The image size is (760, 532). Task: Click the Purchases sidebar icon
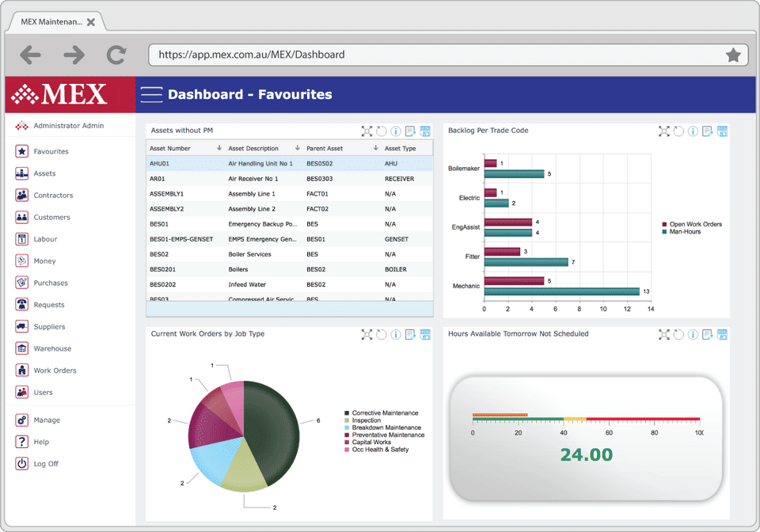[22, 283]
